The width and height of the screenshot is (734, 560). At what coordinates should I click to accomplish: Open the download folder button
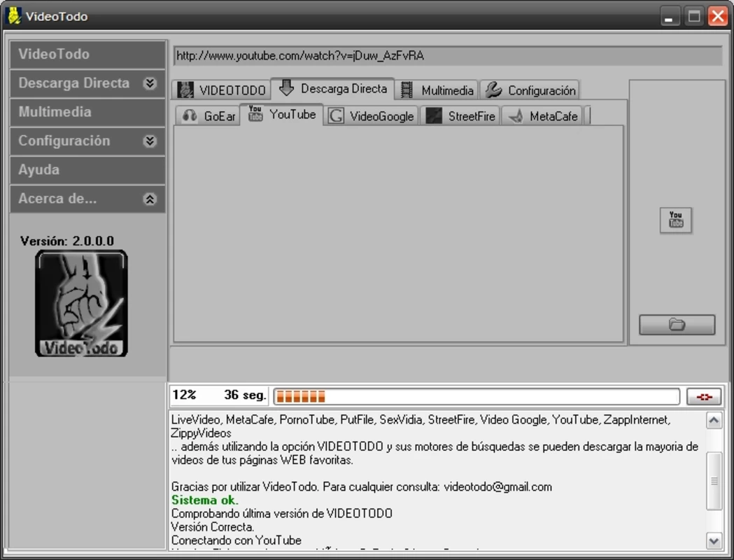pyautogui.click(x=677, y=325)
